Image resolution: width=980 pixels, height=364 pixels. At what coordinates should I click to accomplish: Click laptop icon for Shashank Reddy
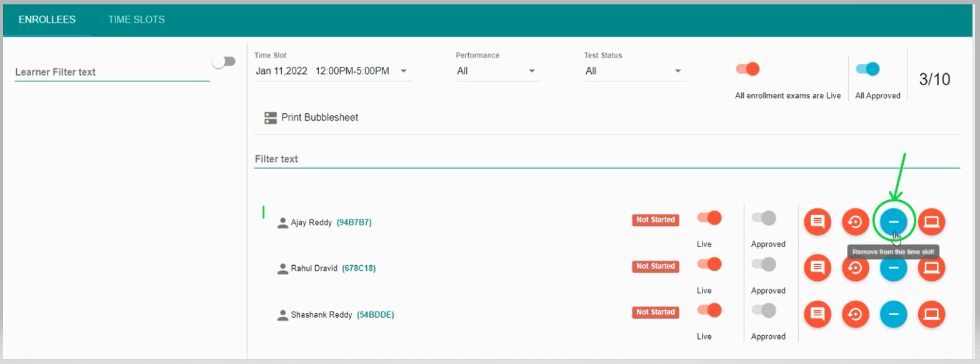click(931, 314)
